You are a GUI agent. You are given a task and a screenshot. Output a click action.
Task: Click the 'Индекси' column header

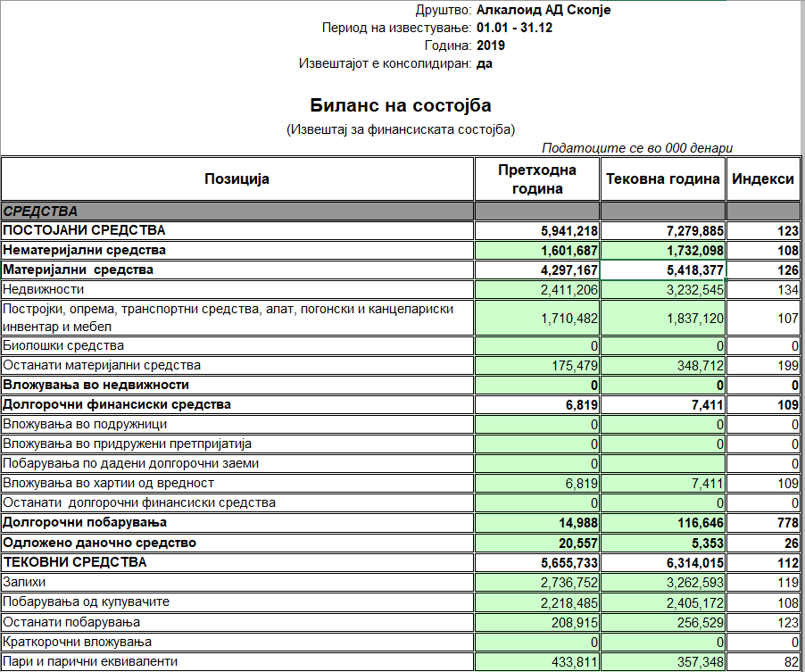click(763, 179)
